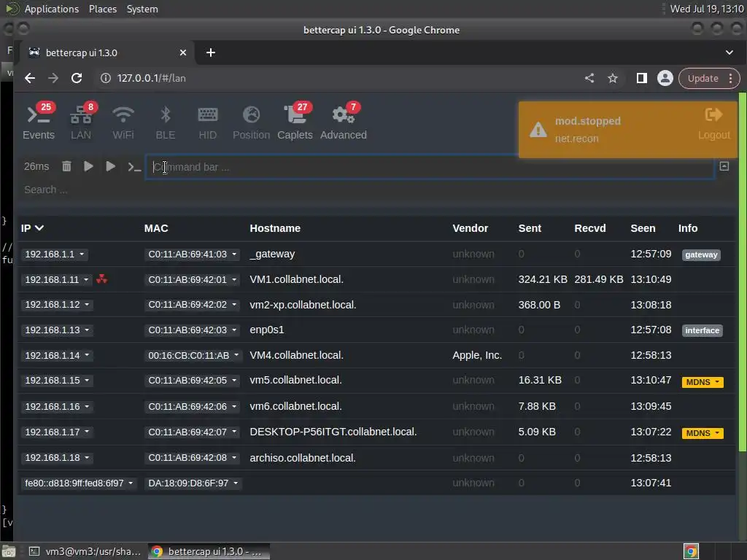Image resolution: width=747 pixels, height=560 pixels.
Task: Sort the table by IP column header
Action: [x=32, y=228]
